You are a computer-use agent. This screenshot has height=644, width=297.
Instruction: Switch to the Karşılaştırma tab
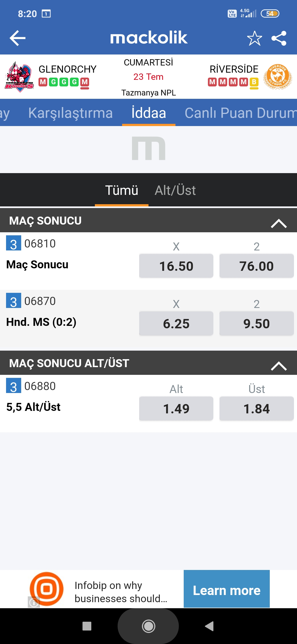tap(70, 113)
